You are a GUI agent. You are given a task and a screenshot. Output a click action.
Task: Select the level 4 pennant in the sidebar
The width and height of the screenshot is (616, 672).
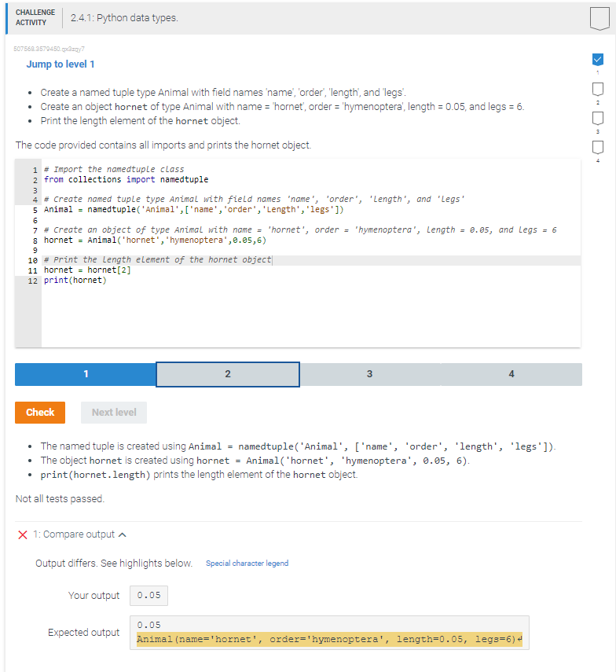pyautogui.click(x=598, y=147)
